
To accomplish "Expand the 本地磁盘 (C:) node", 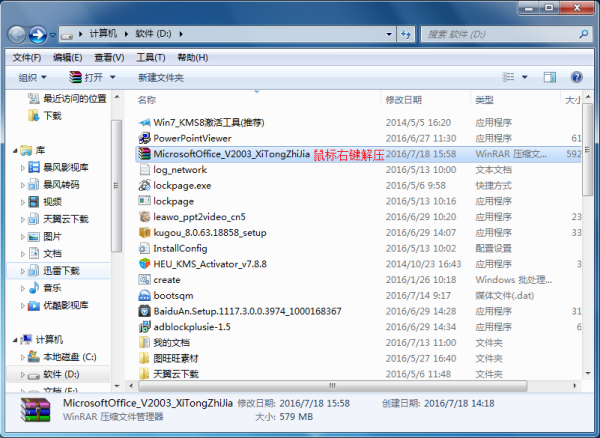I will click(x=22, y=357).
